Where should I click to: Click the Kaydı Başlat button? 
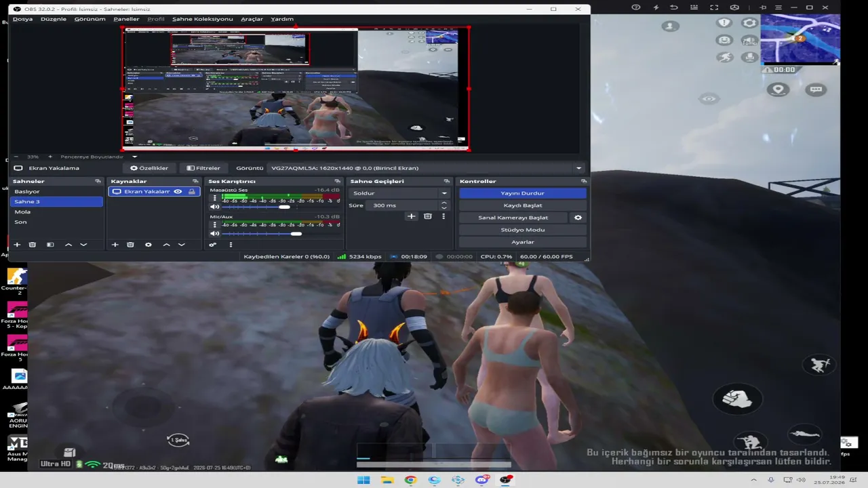coord(522,205)
